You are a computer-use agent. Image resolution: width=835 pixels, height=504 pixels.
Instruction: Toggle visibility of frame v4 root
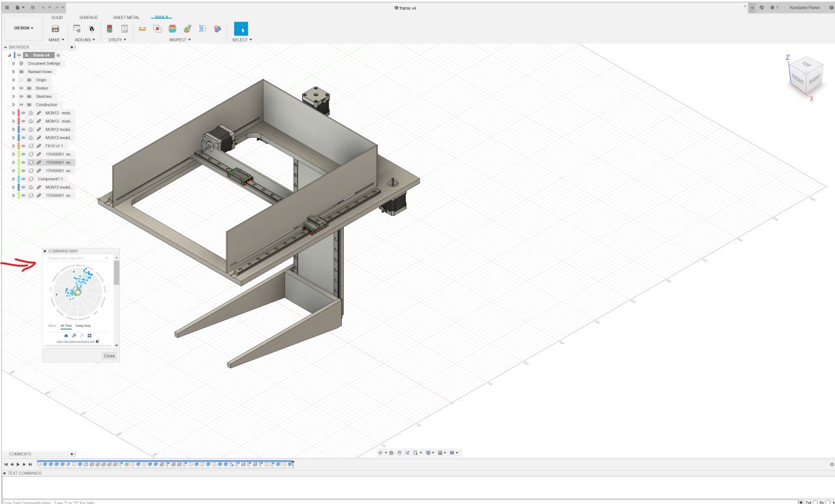(19, 55)
